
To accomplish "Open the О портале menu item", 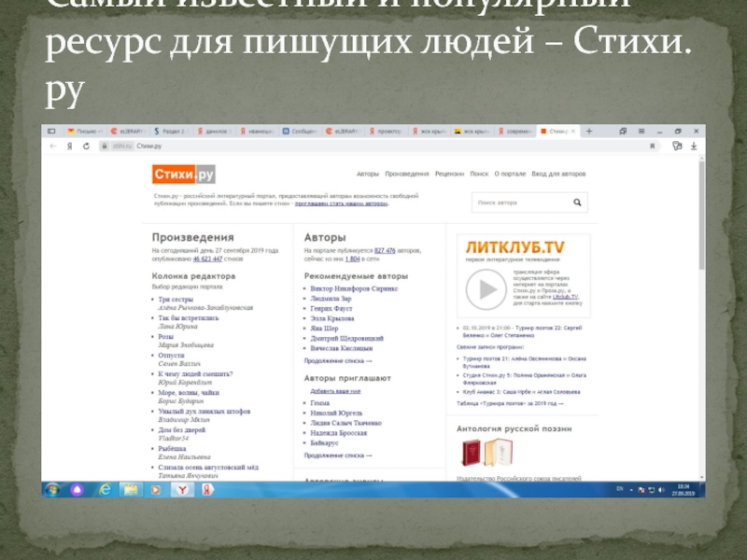I will [x=510, y=174].
